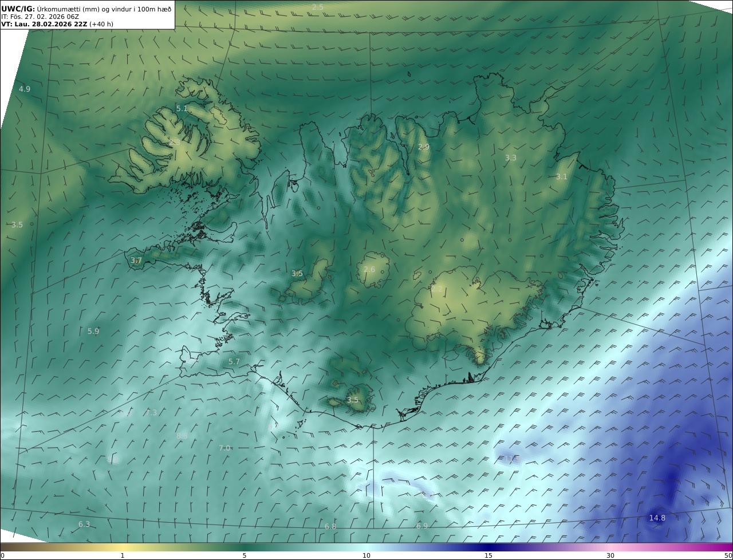Click the 6.9 value along the bottom map border
Image resolution: width=733 pixels, height=560 pixels.
[x=422, y=526]
